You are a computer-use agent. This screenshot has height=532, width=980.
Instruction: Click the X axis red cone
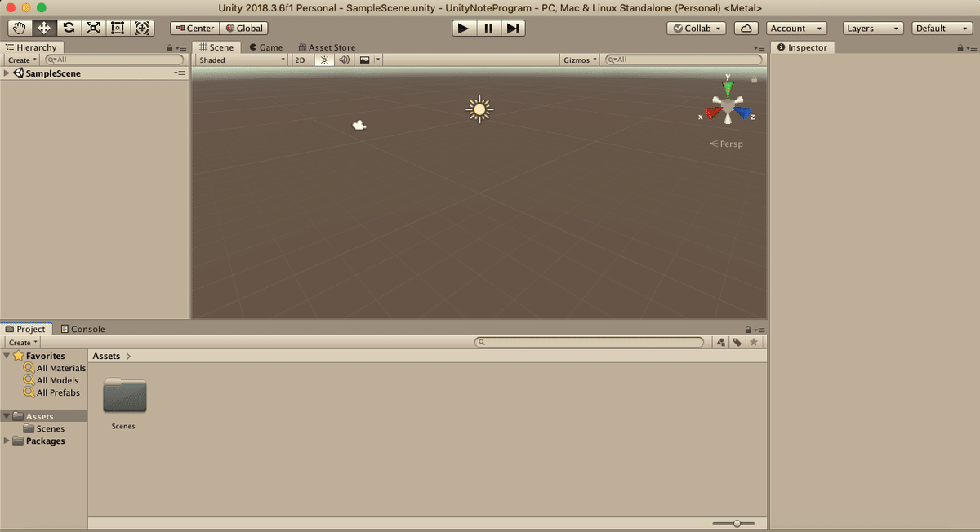click(x=712, y=113)
